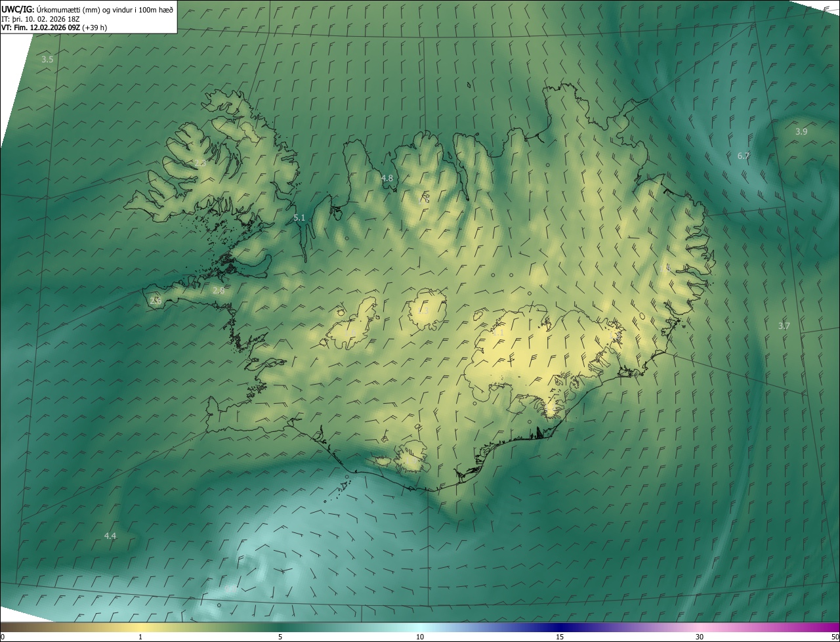Click the 4.8 value label on north coast
Screen dimensions: 840x642
[387, 179]
